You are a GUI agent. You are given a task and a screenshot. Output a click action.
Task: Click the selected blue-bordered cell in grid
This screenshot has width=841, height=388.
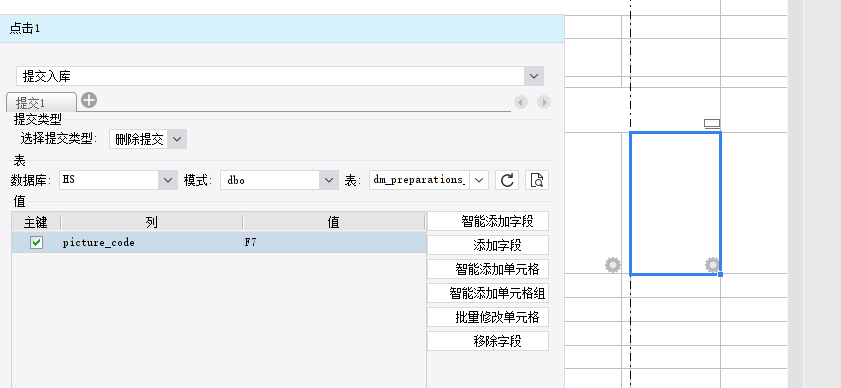pos(675,203)
